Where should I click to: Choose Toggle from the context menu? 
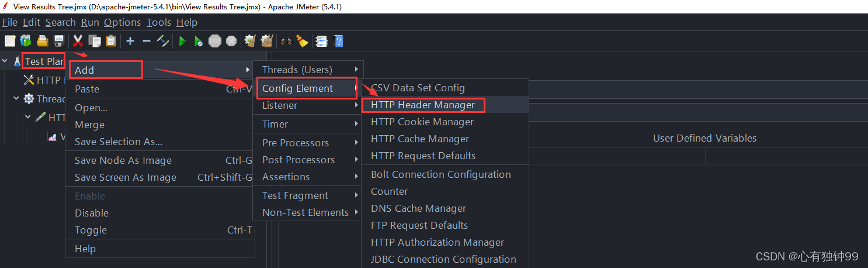[160, 230]
